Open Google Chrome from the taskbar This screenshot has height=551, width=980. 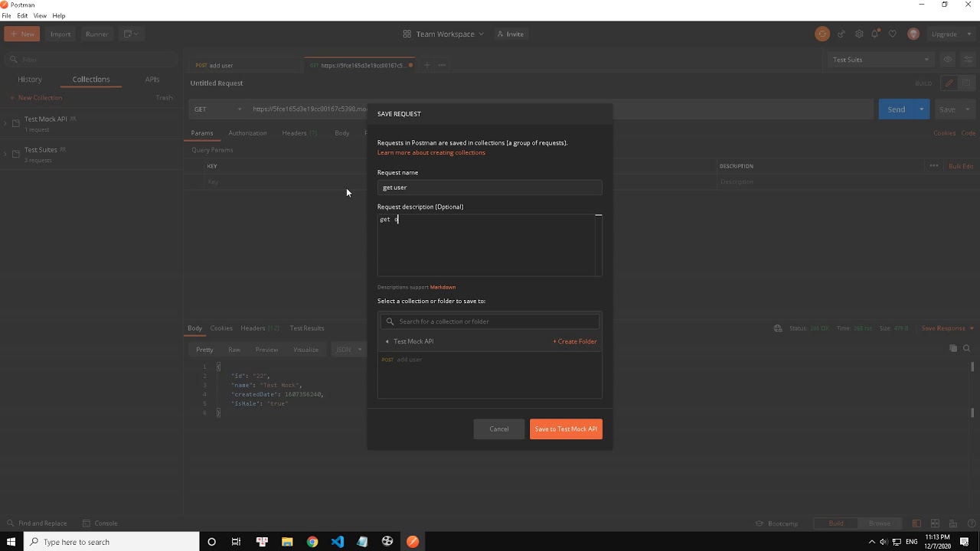(x=312, y=542)
